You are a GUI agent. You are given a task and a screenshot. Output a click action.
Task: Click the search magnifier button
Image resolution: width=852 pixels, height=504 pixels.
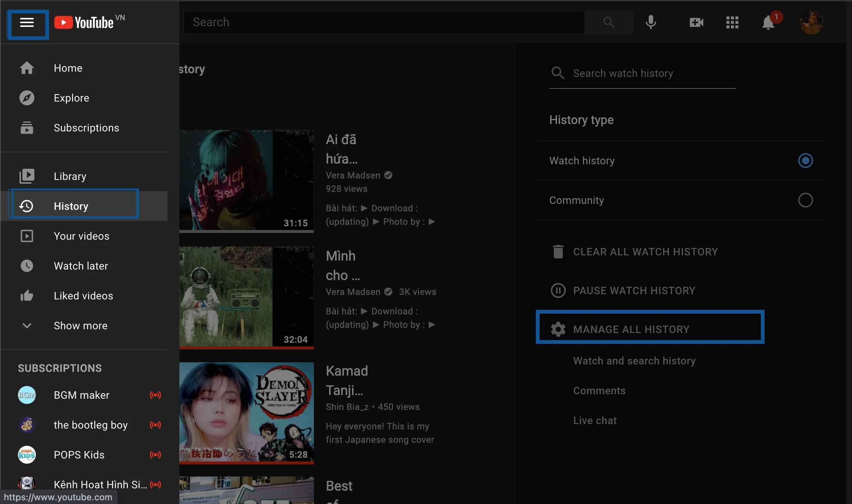pyautogui.click(x=609, y=22)
